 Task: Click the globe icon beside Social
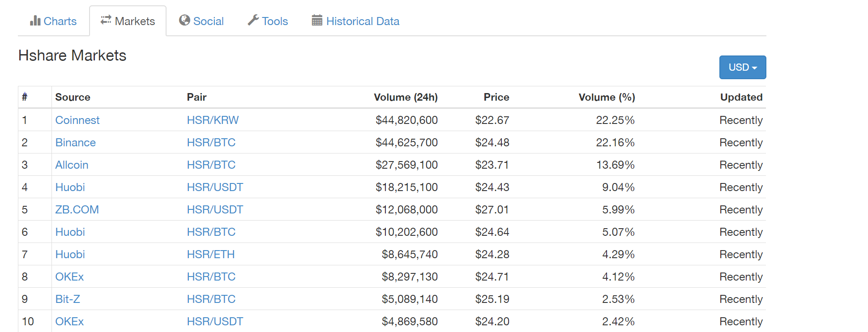click(x=184, y=20)
